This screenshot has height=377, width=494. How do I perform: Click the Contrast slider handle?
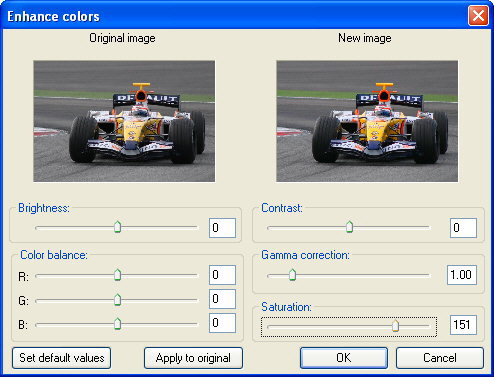pos(349,227)
